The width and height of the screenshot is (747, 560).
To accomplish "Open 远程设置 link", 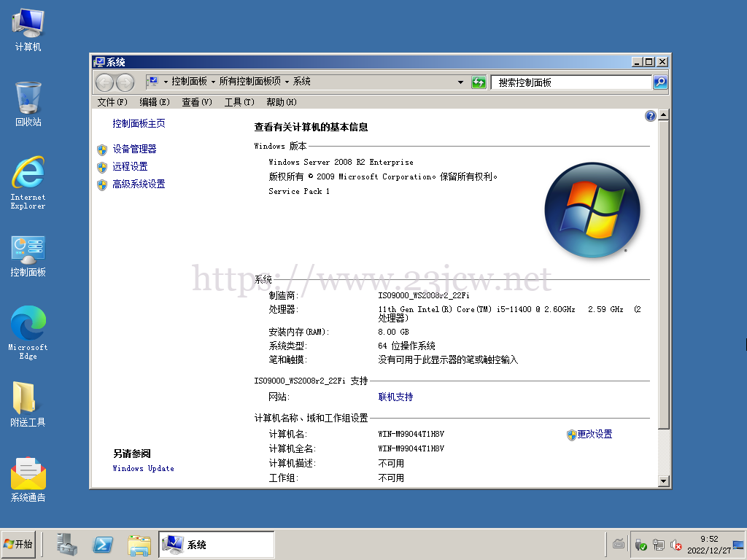I will 130,167.
